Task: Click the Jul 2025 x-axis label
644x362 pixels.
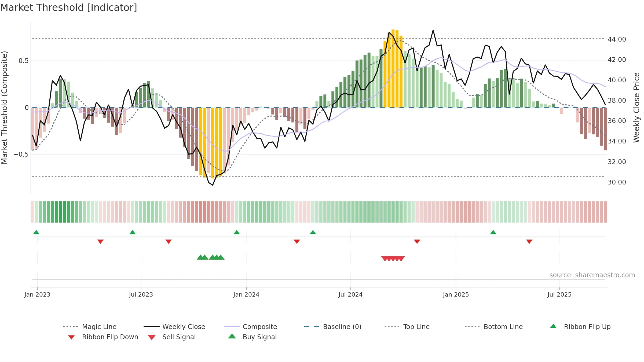Action: coord(559,294)
